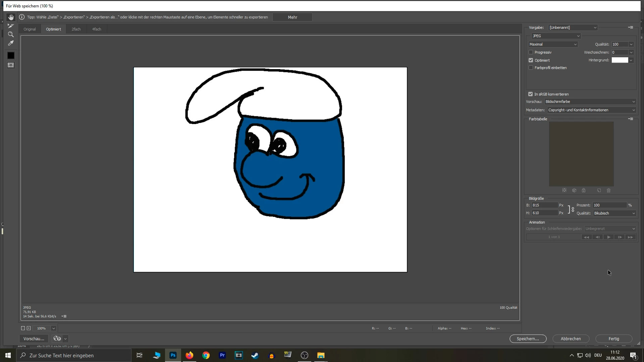Enable Farbprofil einbetten checkbox

(531, 68)
